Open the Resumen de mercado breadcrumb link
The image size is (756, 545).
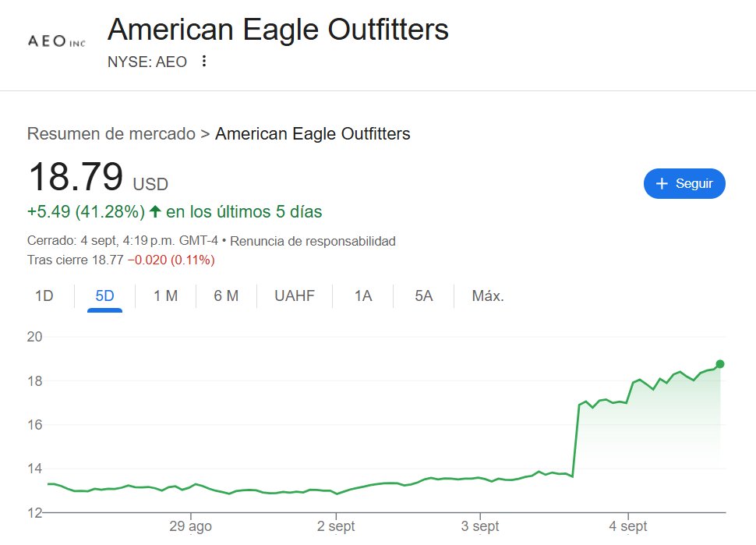(111, 133)
